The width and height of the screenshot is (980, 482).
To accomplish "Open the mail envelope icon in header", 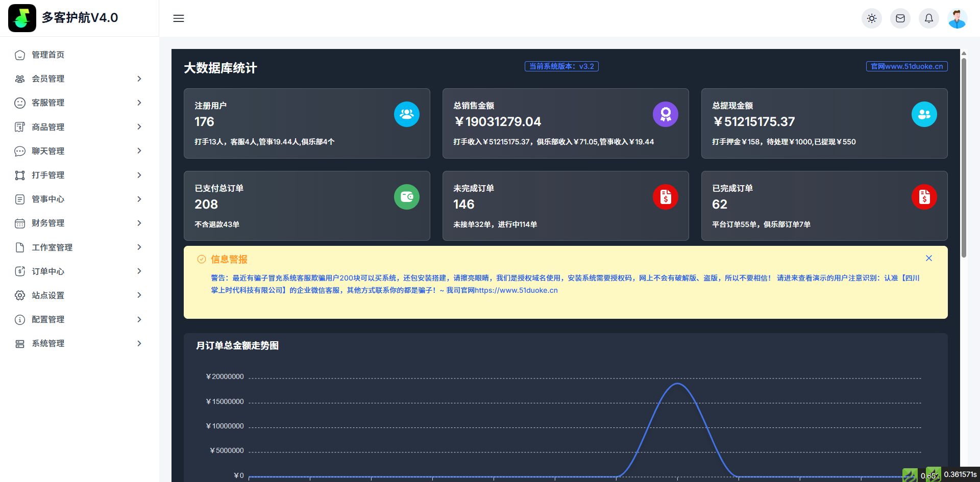I will pos(900,18).
